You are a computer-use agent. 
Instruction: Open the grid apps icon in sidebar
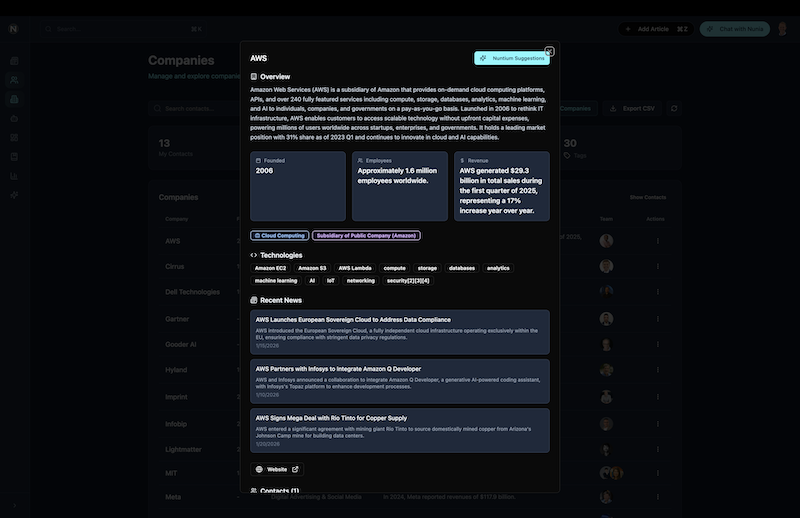coord(14,138)
